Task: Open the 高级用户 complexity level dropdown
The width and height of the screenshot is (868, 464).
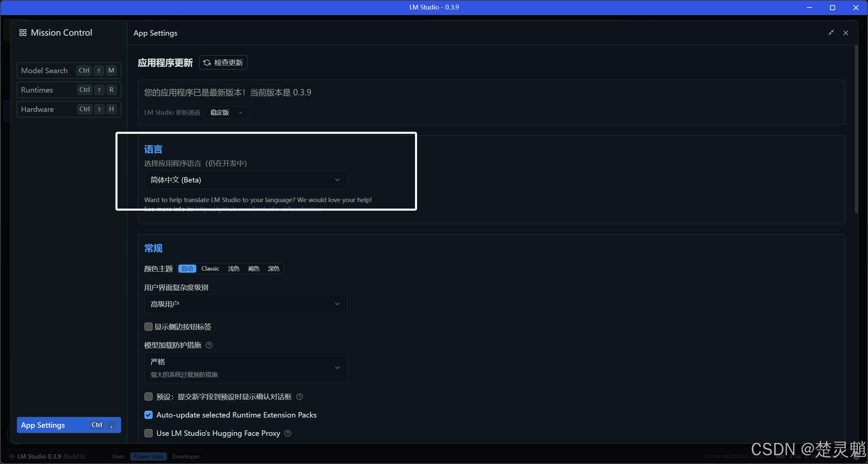Action: click(x=246, y=304)
